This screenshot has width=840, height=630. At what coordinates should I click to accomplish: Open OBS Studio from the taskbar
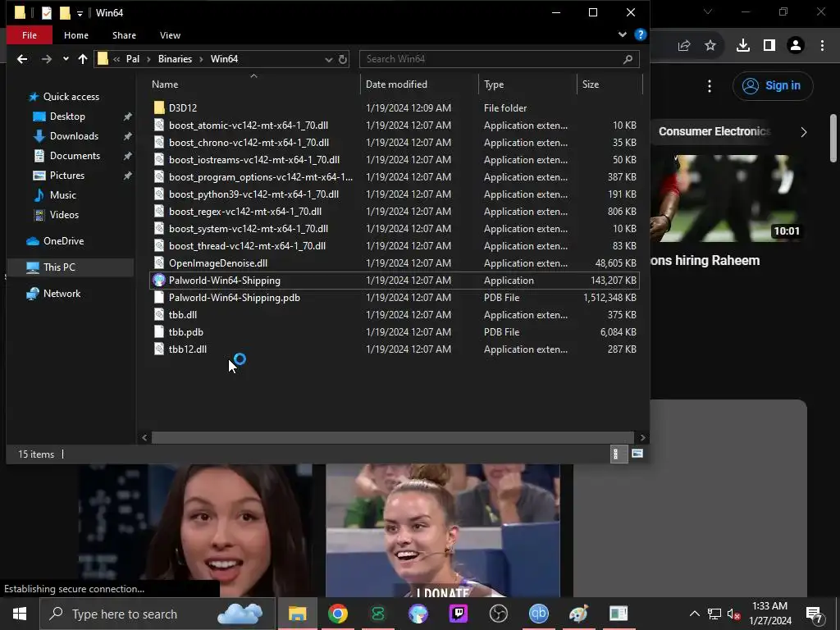click(498, 614)
